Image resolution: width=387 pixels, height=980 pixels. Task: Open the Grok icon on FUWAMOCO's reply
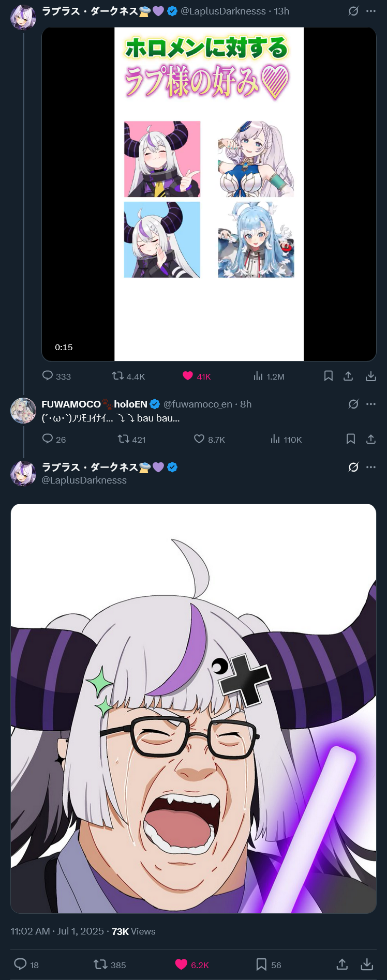pos(353,404)
